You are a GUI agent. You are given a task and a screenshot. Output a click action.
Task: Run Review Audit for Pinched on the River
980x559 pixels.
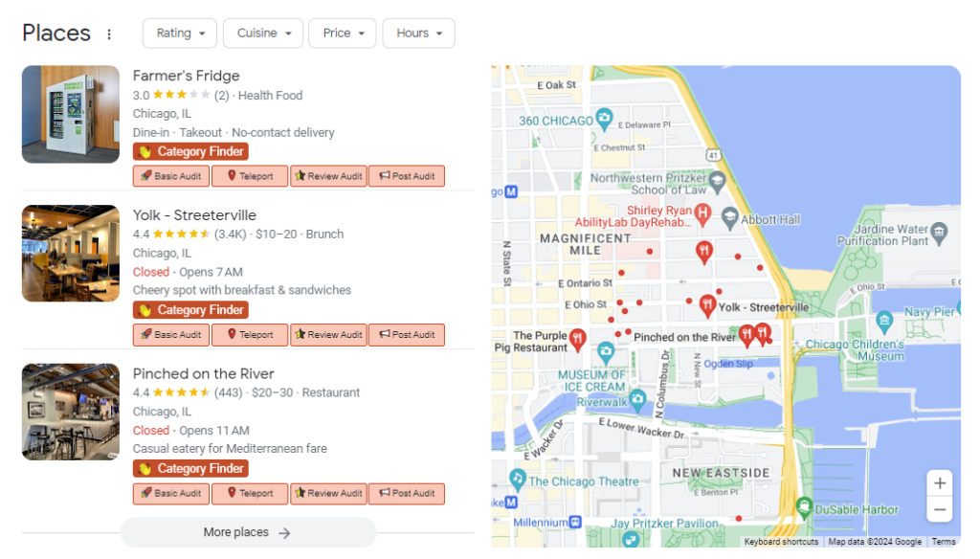(x=329, y=493)
